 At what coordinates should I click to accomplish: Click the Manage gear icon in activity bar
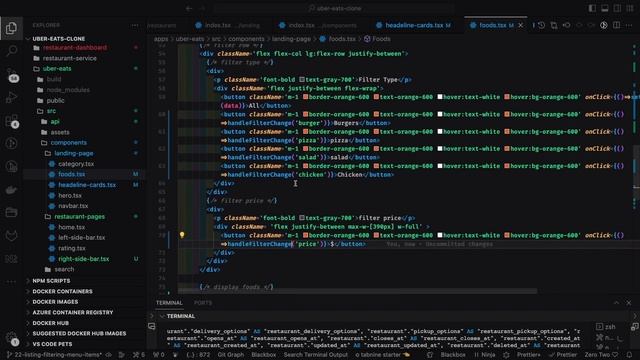click(12, 338)
